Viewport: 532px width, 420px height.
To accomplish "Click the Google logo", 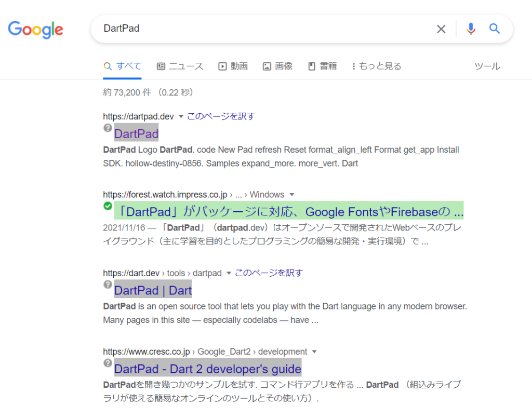I will 36,30.
